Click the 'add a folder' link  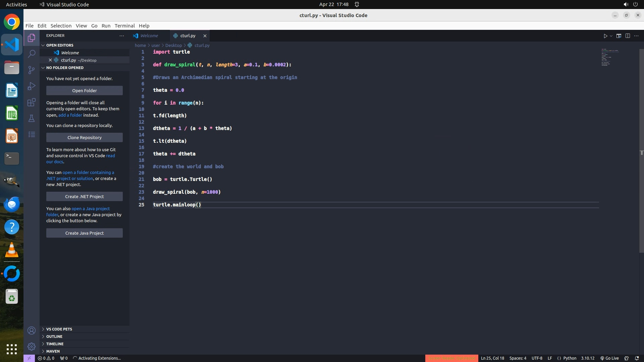tap(70, 115)
